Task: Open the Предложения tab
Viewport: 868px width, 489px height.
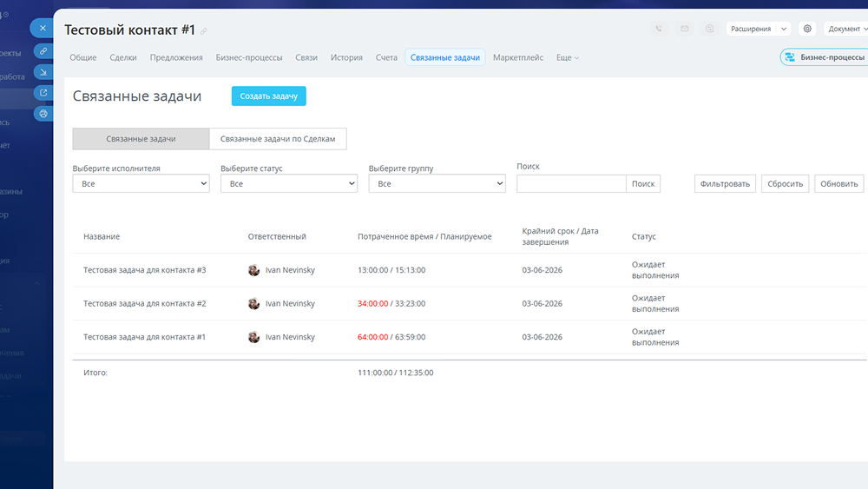Action: tap(176, 57)
